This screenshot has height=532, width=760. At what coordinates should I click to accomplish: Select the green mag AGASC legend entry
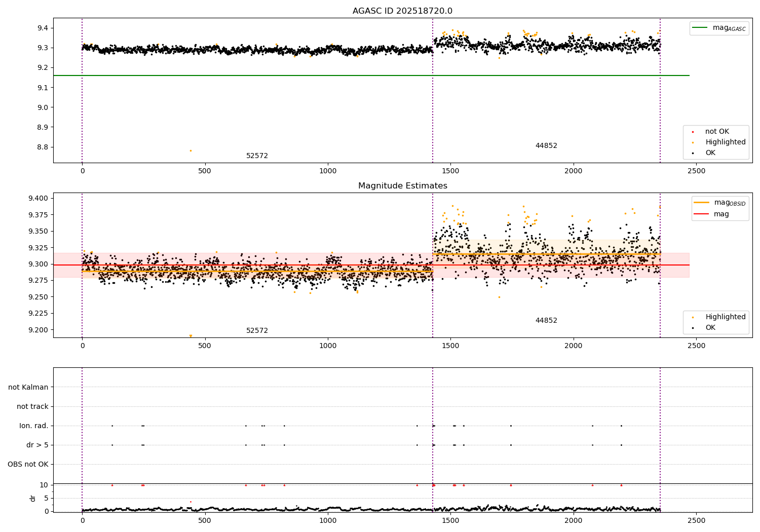point(719,28)
